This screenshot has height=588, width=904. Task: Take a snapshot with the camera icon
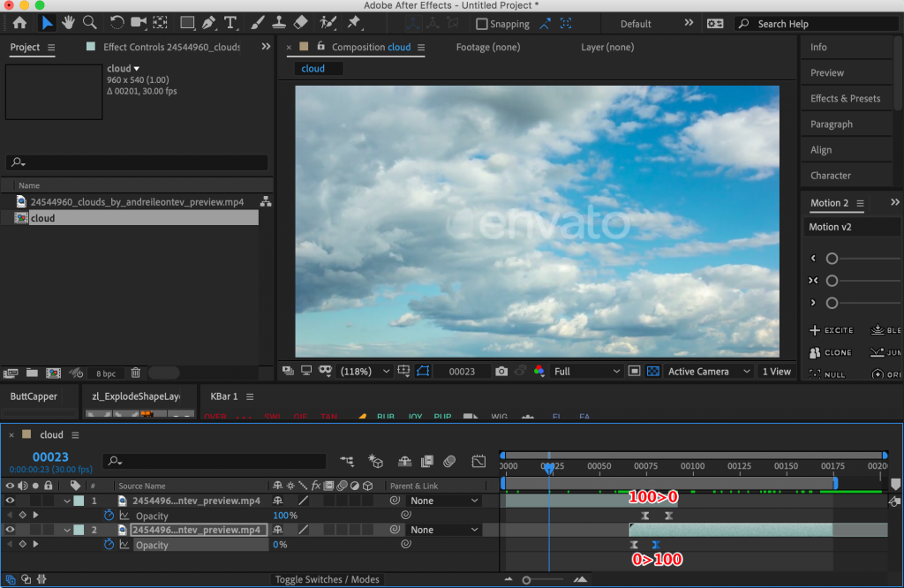point(501,372)
